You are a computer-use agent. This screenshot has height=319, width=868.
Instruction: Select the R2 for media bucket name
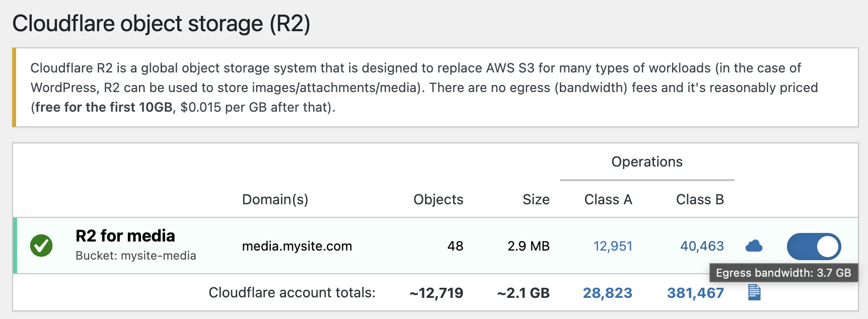tap(125, 236)
